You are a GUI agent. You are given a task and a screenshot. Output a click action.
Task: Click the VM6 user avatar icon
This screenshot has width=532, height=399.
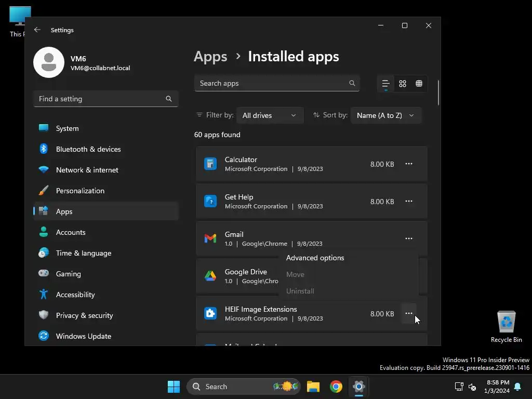(49, 62)
